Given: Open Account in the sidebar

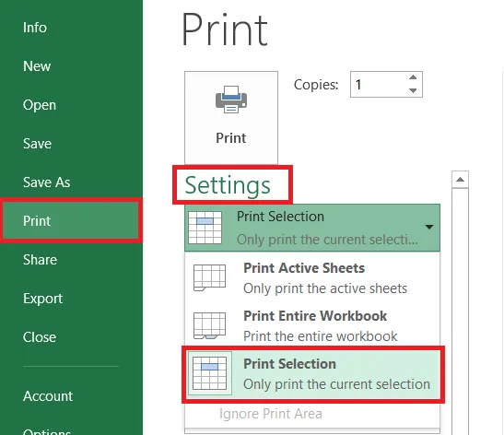Looking at the screenshot, I should [x=48, y=396].
